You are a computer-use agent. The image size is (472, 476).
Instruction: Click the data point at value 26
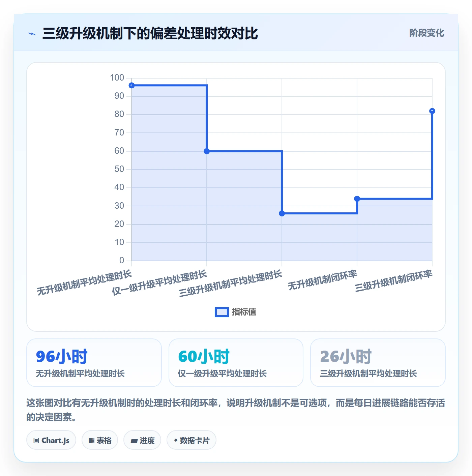click(282, 213)
